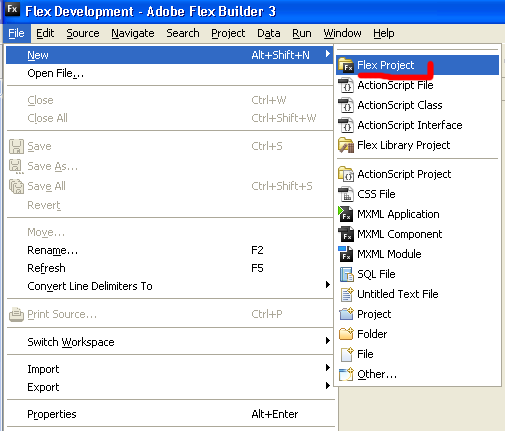Open the Edit menu
Viewport: 505px width, 431px height.
pos(45,33)
